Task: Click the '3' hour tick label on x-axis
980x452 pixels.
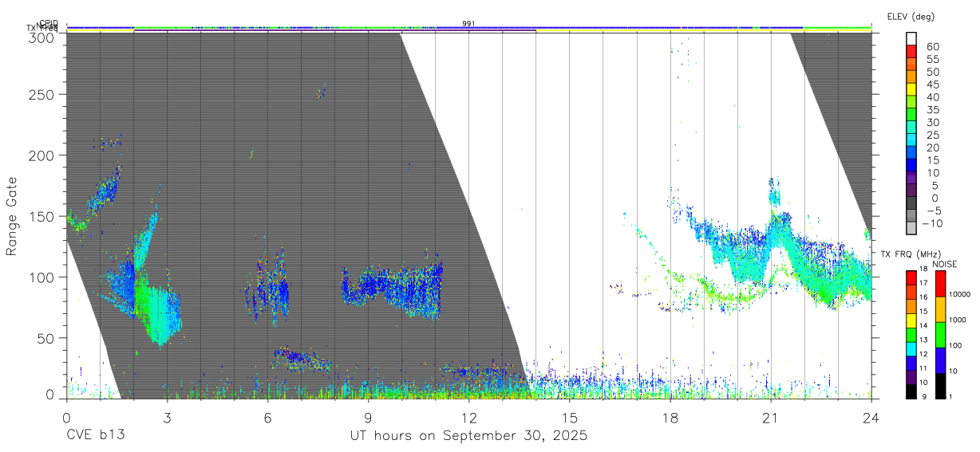Action: coord(167,417)
